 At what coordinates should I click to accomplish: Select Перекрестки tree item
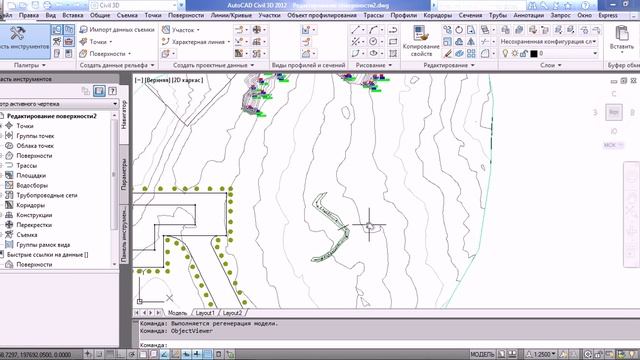tap(34, 225)
